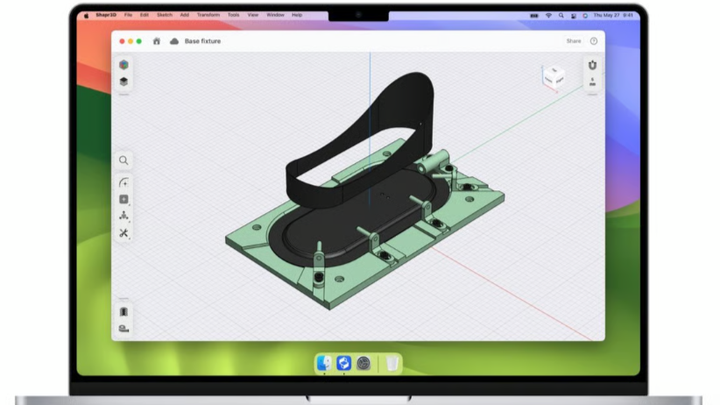Click the Home icon in title bar
Viewport: 720px width, 405px height.
click(x=156, y=41)
